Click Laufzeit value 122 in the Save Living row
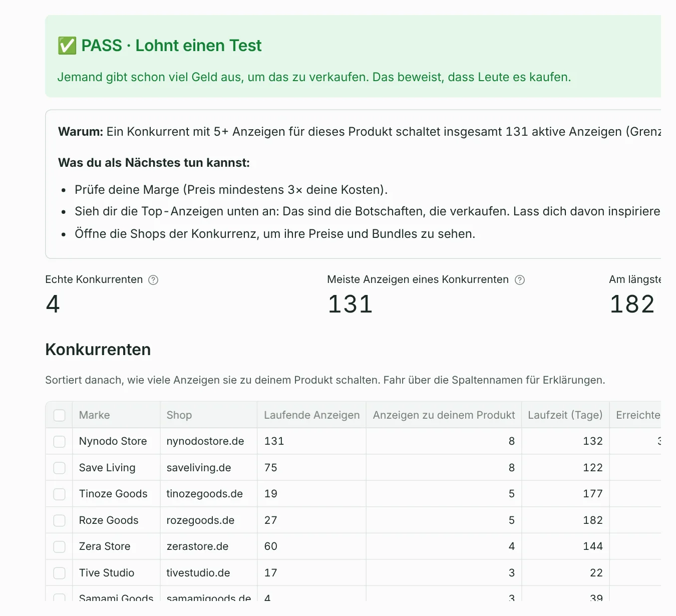Viewport: 676px width, 616px height. (x=593, y=468)
